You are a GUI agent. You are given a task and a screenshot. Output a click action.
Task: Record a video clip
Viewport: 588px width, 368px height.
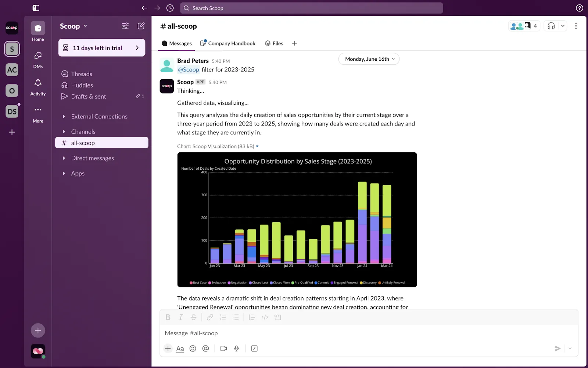(223, 348)
